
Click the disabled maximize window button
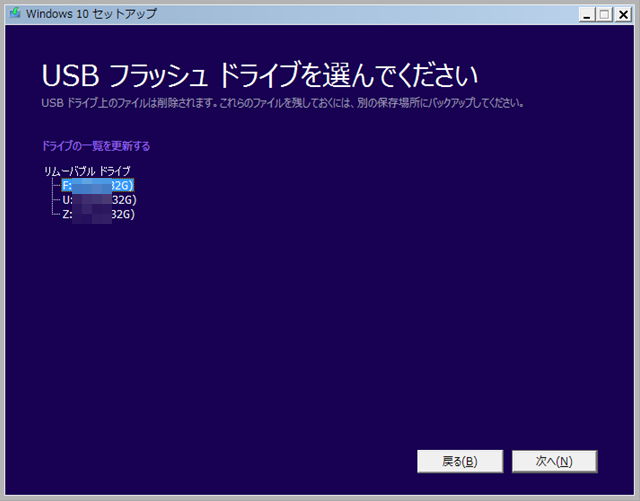pos(604,15)
